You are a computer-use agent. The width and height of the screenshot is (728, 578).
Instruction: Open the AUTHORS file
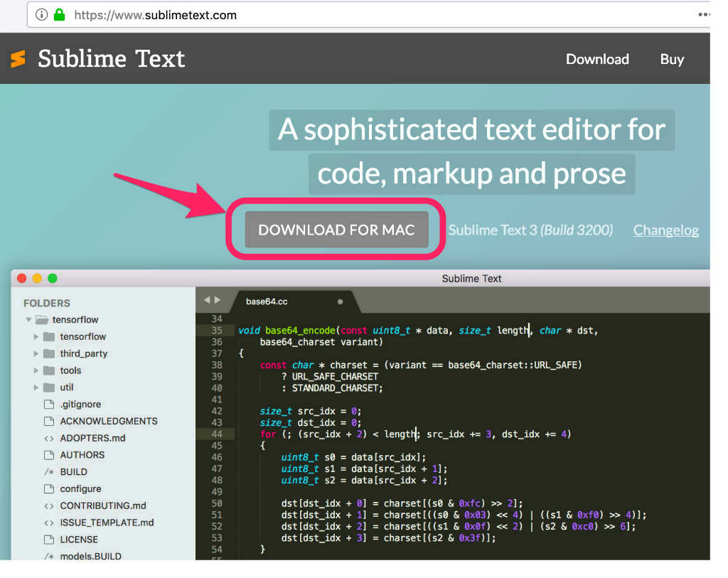point(82,455)
